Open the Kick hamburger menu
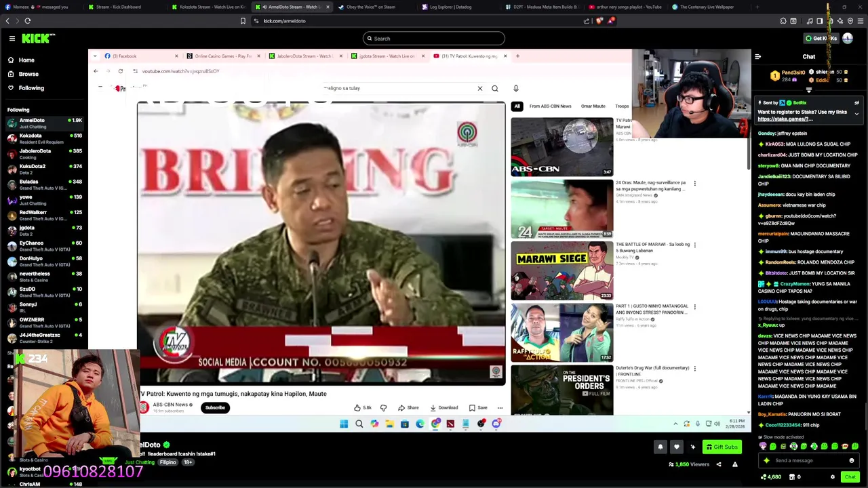Viewport: 868px width, 488px height. (12, 39)
